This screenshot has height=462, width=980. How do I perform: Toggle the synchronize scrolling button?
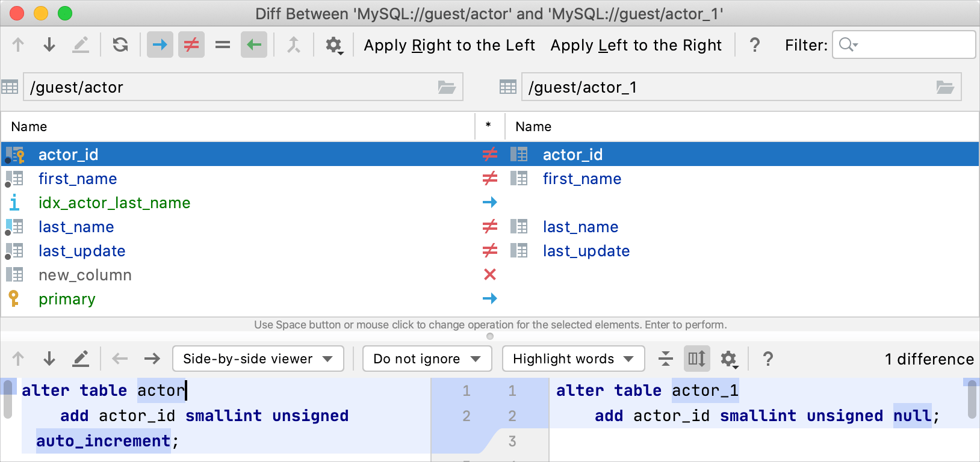(697, 359)
